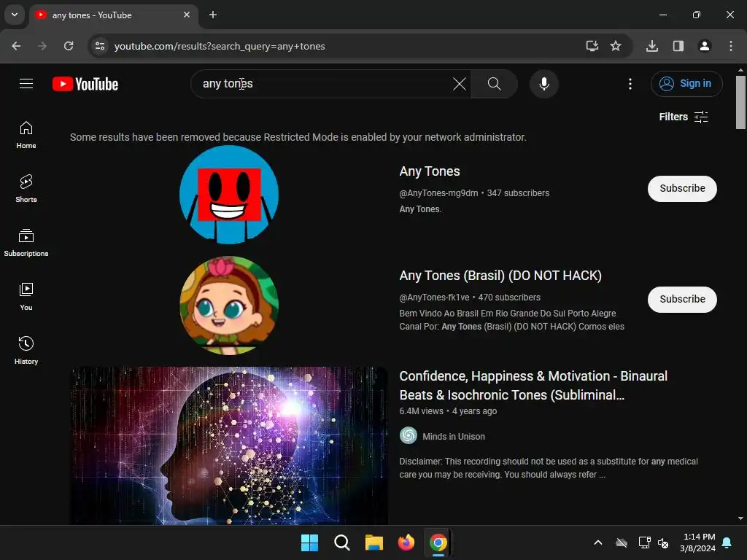Open the You section in sidebar

(26, 297)
